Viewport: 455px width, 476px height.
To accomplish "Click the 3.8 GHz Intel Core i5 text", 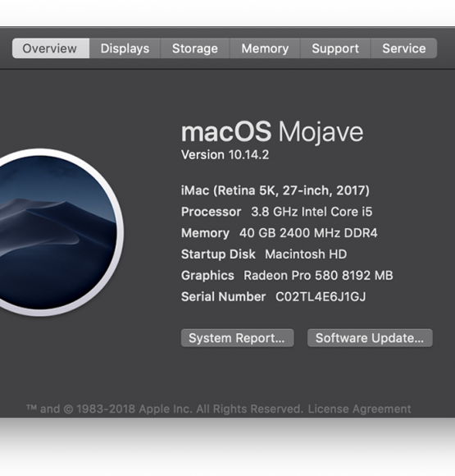I will click(x=312, y=212).
